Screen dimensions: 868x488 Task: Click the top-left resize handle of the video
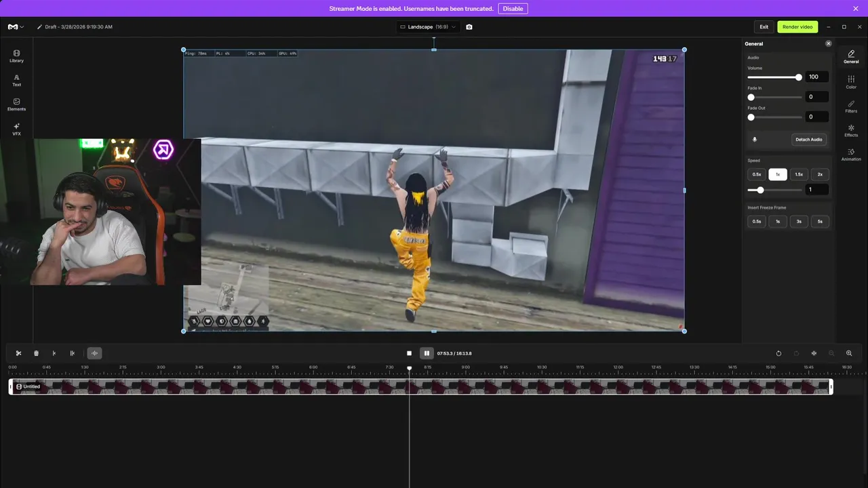(x=184, y=49)
